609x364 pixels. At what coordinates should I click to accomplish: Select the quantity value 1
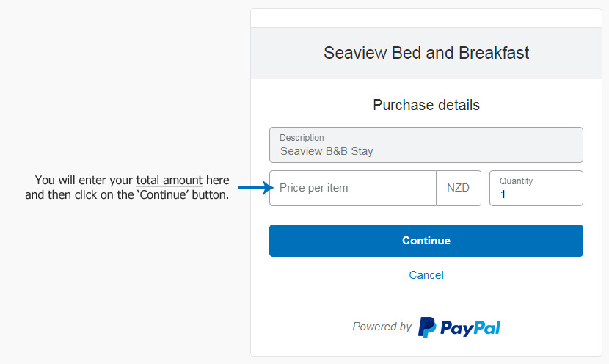coord(503,194)
